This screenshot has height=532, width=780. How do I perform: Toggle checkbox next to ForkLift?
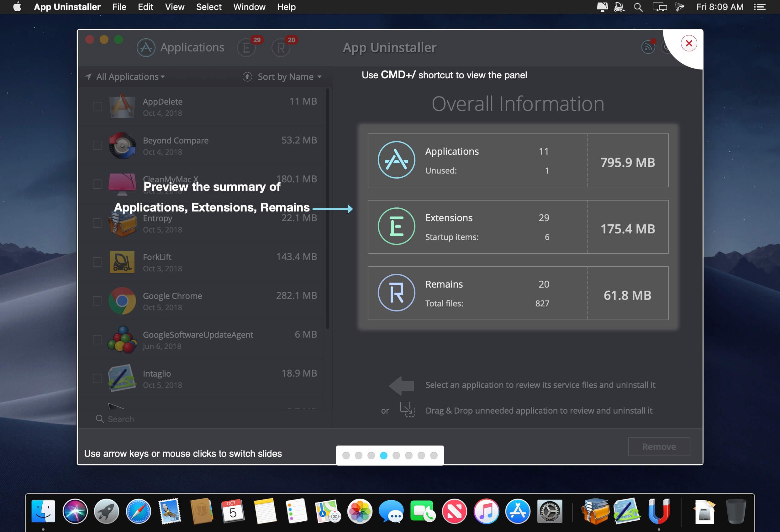97,262
